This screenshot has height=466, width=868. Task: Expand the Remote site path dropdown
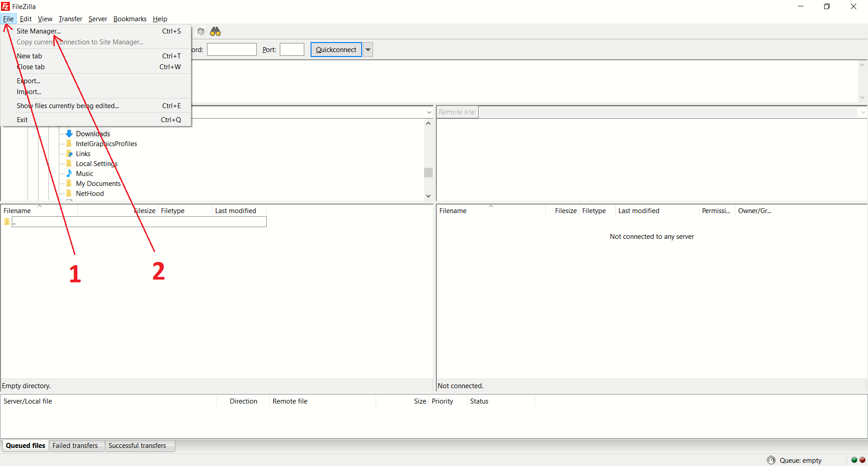click(863, 112)
